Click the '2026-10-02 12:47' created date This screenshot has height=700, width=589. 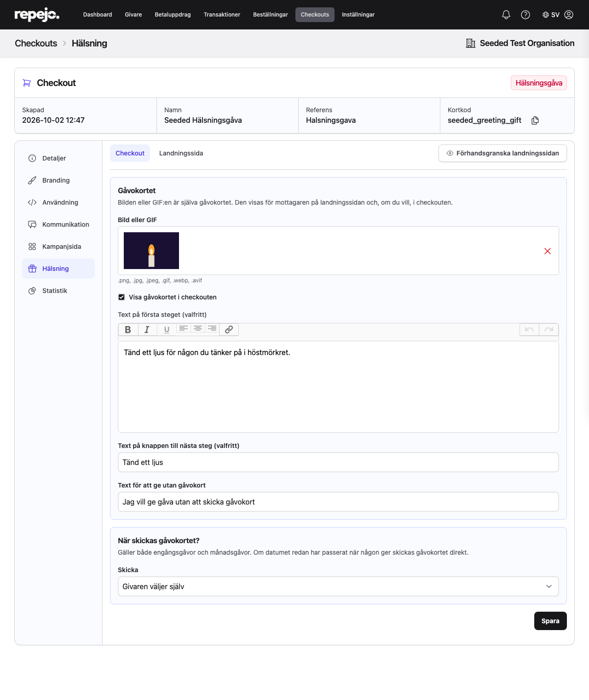(53, 120)
